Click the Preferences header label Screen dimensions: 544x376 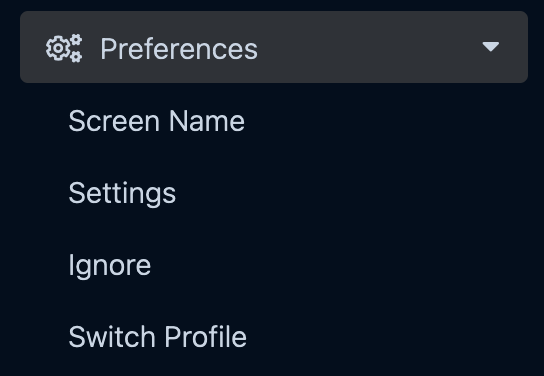pyautogui.click(x=179, y=49)
